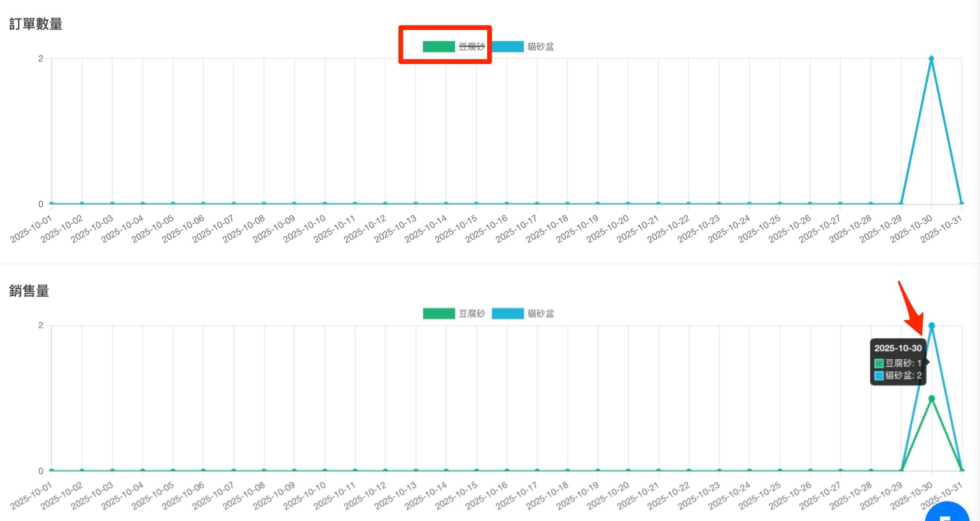Click 2025-10-01 data point in 銷售量 chart

pos(52,471)
